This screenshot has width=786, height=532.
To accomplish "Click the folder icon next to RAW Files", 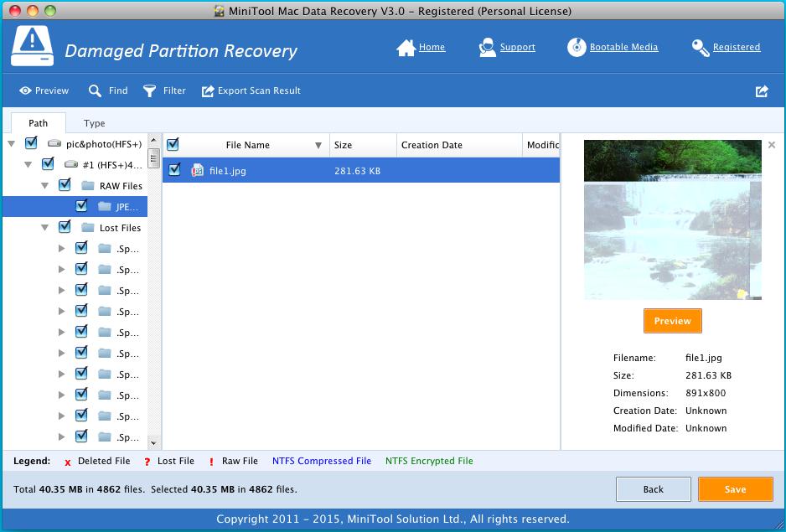I will (88, 185).
